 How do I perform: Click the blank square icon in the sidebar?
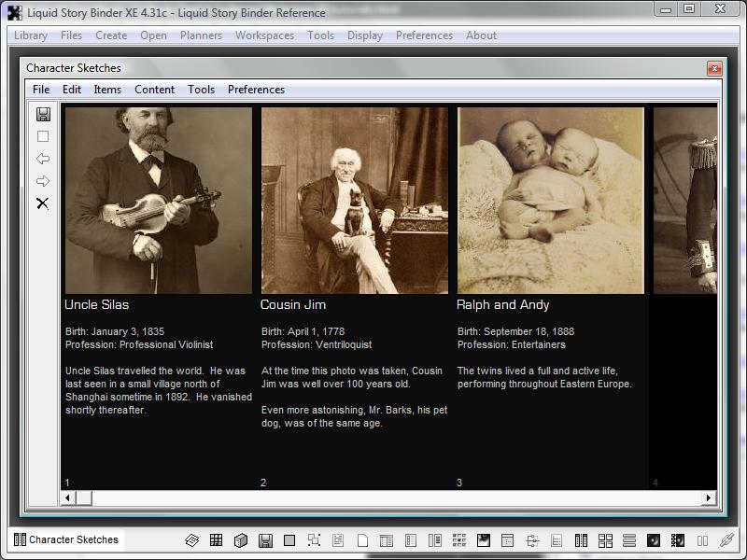pos(43,136)
